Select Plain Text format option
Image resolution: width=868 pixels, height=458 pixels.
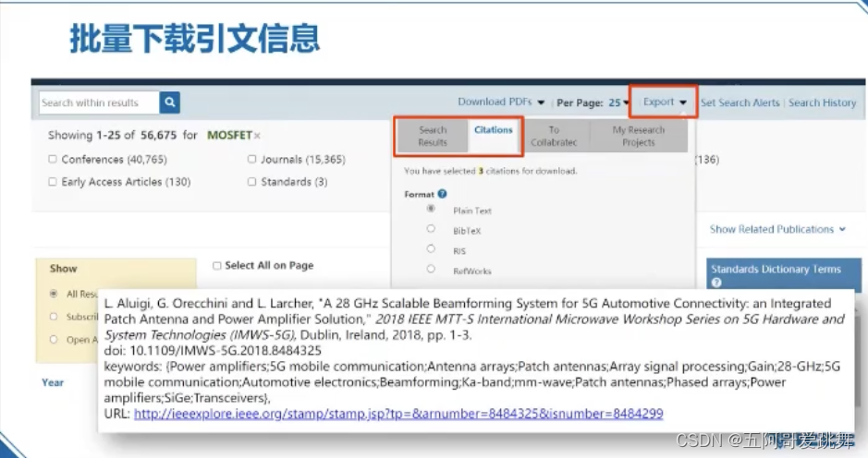(x=431, y=209)
